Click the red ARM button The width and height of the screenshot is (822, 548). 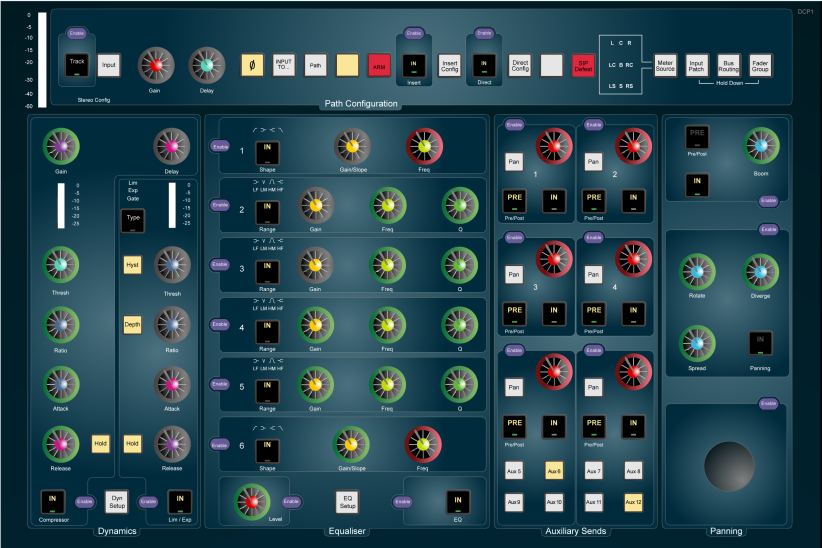pos(379,66)
